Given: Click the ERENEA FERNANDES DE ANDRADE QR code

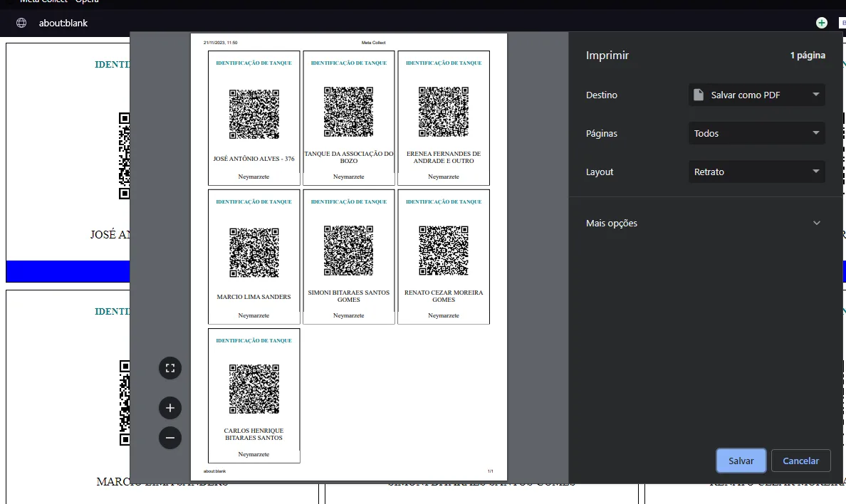Looking at the screenshot, I should (x=444, y=112).
